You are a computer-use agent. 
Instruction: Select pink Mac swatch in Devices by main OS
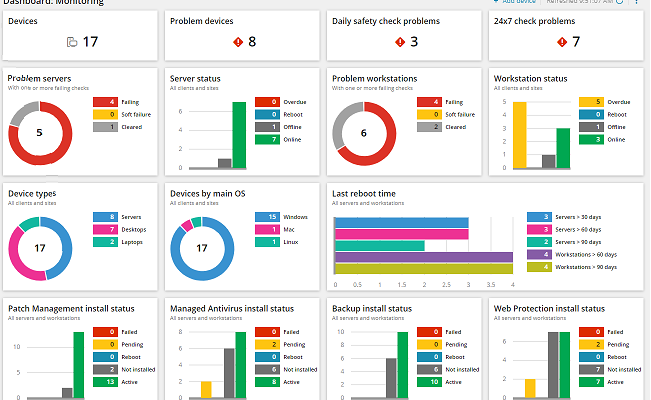click(267, 229)
